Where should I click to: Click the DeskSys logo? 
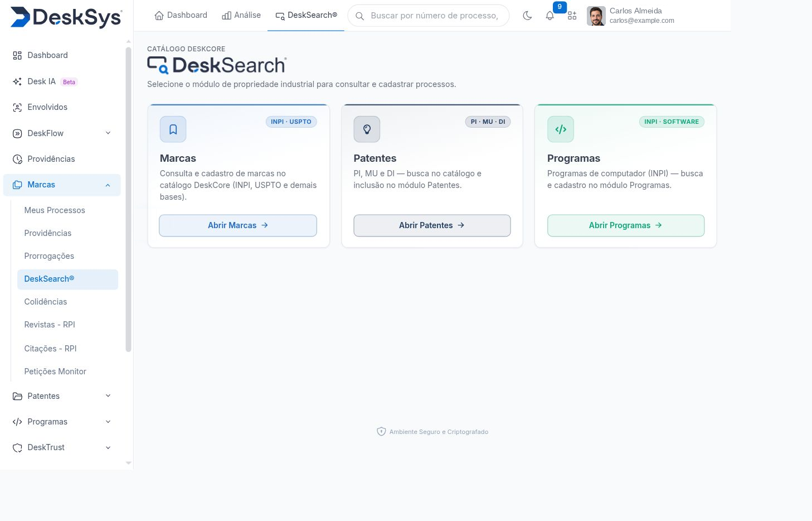[66, 17]
